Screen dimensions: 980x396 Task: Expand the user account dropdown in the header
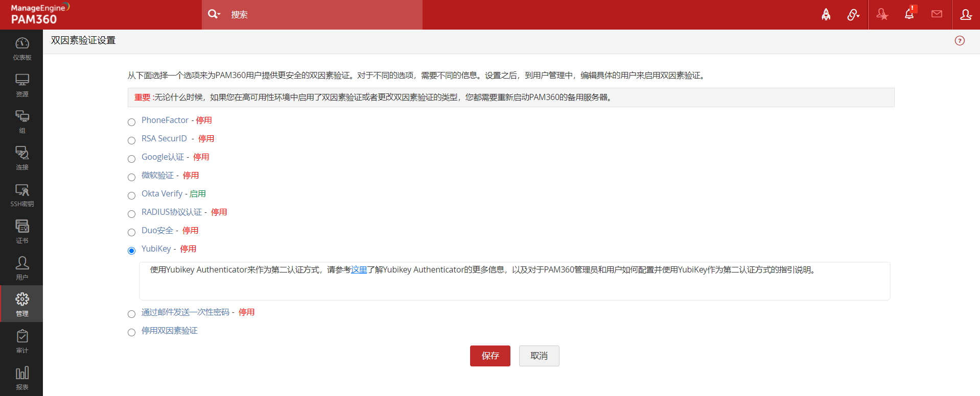tap(966, 15)
